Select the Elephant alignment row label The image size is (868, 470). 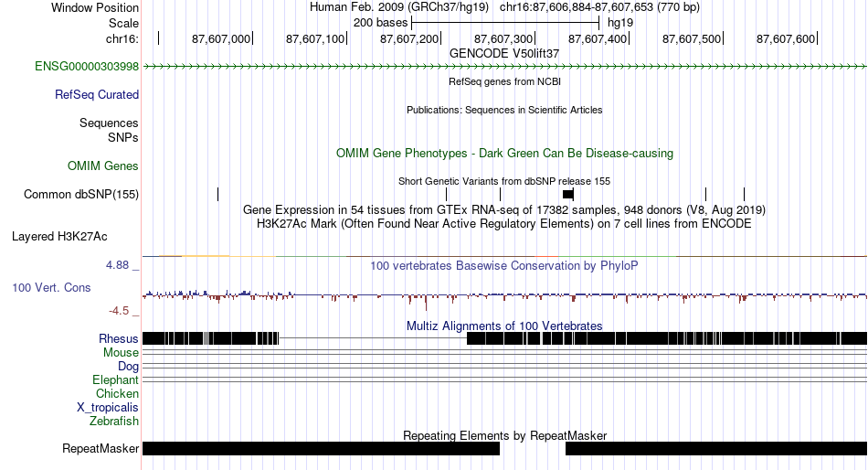(x=116, y=380)
